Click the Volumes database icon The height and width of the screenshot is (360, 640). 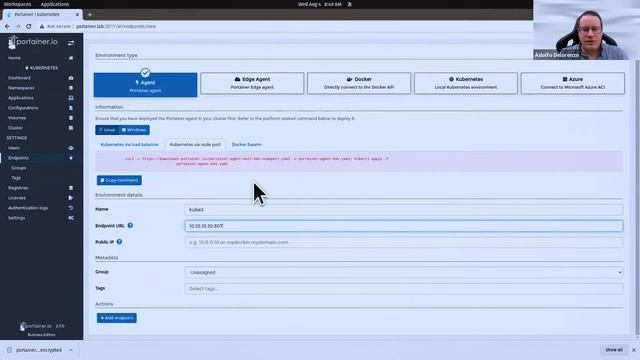click(x=71, y=118)
